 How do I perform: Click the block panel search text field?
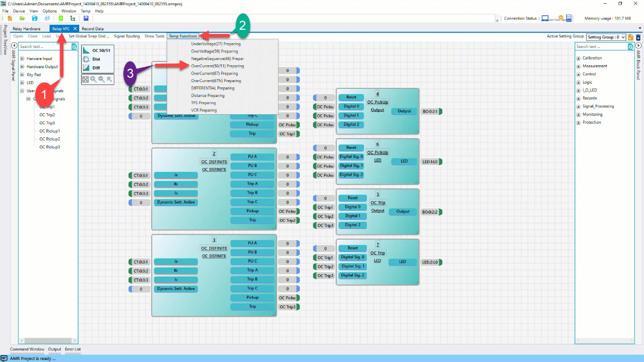[601, 47]
